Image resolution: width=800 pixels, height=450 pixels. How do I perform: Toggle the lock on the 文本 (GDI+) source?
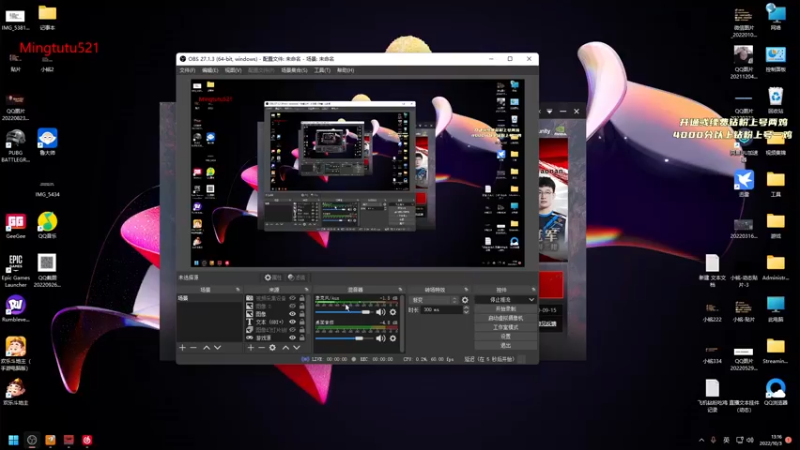click(302, 322)
